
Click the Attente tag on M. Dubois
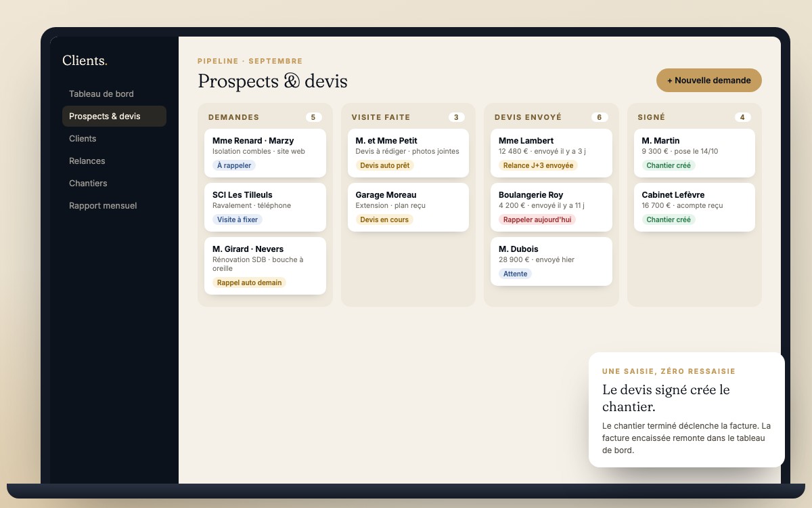tap(516, 274)
